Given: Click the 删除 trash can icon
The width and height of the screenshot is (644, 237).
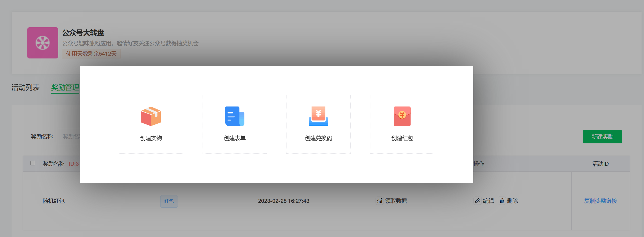Looking at the screenshot, I should [x=502, y=201].
